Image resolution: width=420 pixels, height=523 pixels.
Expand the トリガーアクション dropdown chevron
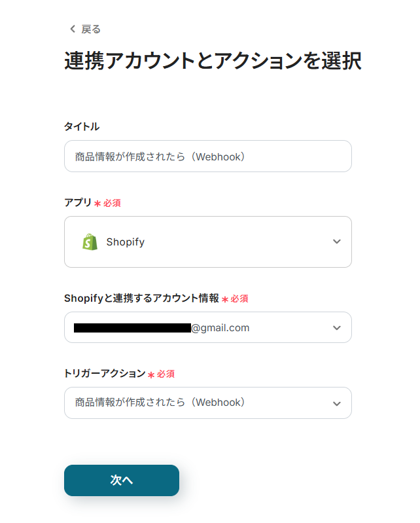336,403
